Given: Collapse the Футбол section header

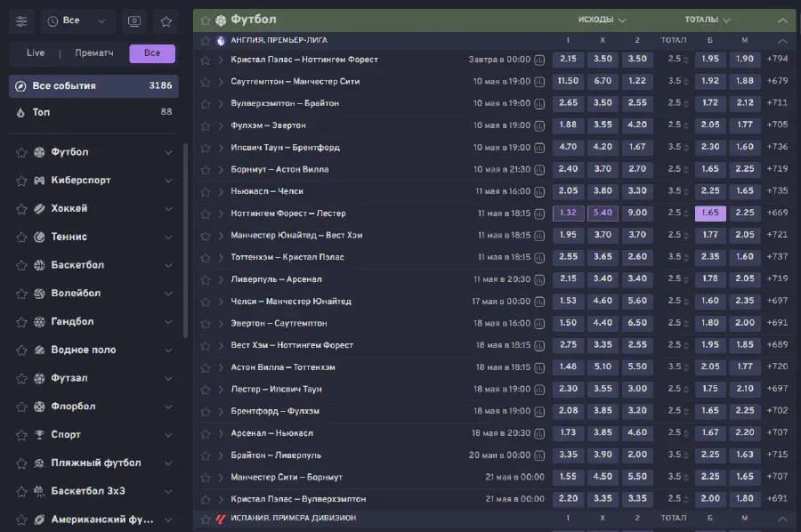Looking at the screenshot, I should coord(782,20).
